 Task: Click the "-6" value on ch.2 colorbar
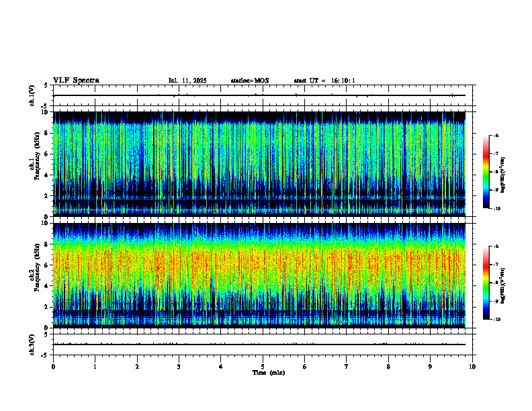[x=496, y=246]
